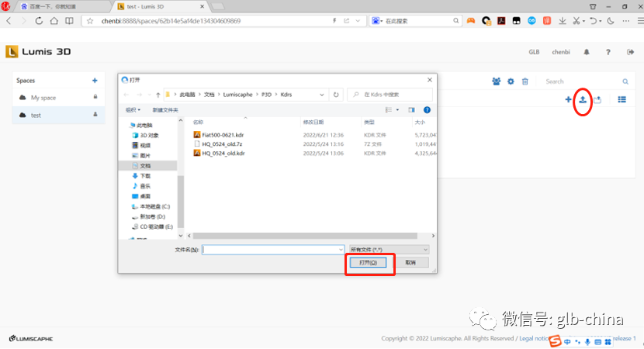Open the reading mode book icon
Screen dimensions: 644x349
(69, 20)
